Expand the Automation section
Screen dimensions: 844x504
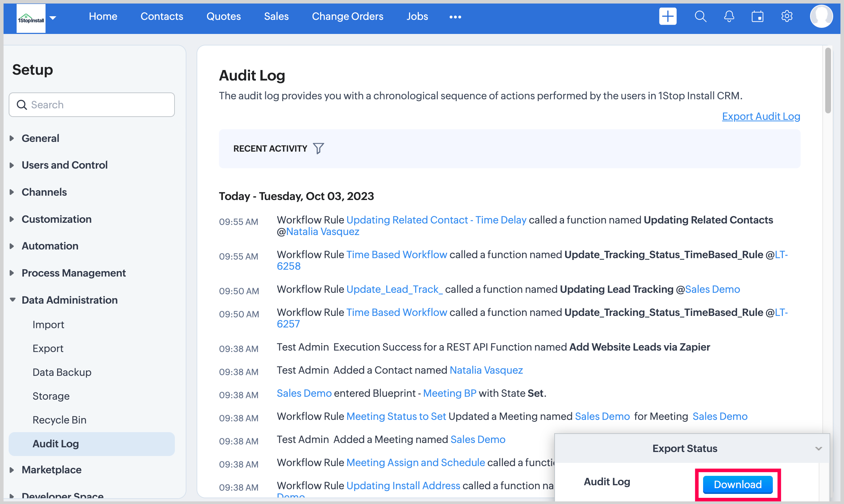(50, 246)
